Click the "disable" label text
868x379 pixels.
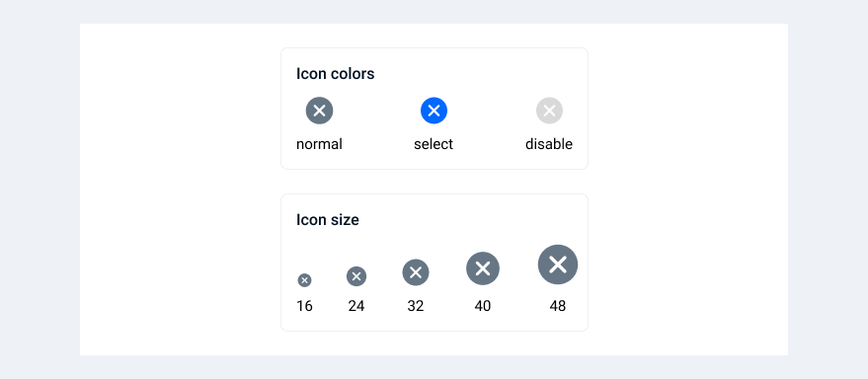click(549, 144)
